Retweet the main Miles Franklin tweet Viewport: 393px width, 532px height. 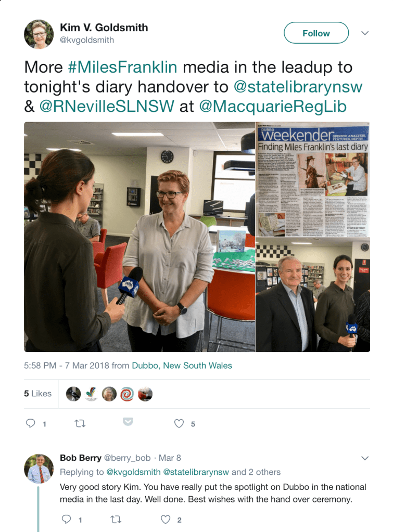point(80,423)
